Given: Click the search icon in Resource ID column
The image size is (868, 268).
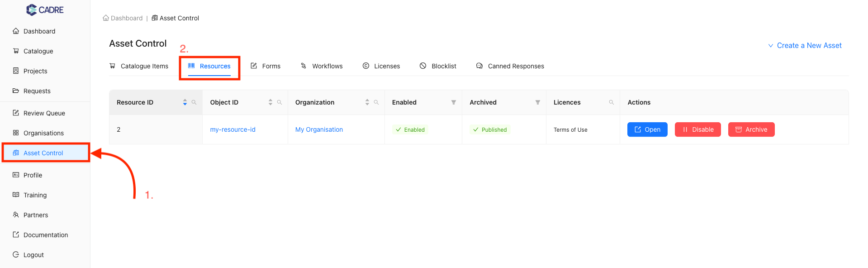Looking at the screenshot, I should click(194, 102).
